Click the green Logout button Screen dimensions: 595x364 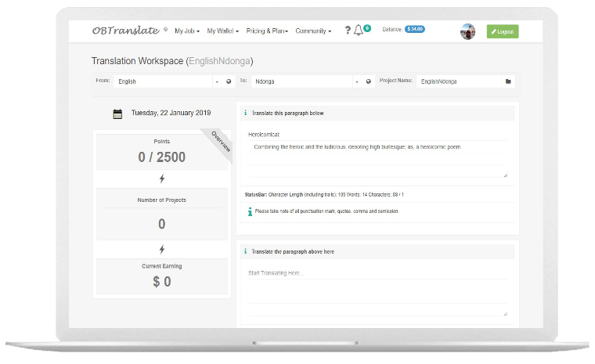click(503, 31)
